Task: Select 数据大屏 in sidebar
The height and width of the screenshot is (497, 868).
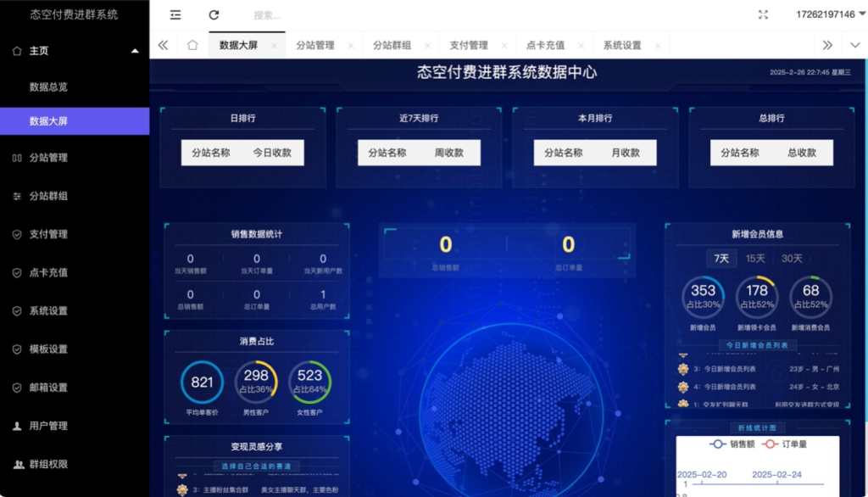Action: pyautogui.click(x=75, y=121)
